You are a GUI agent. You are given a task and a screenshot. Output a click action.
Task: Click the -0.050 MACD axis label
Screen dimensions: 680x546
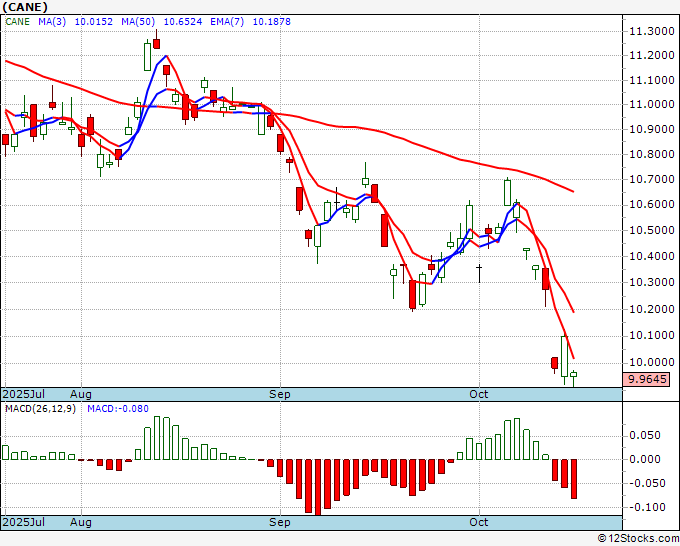(x=645, y=483)
